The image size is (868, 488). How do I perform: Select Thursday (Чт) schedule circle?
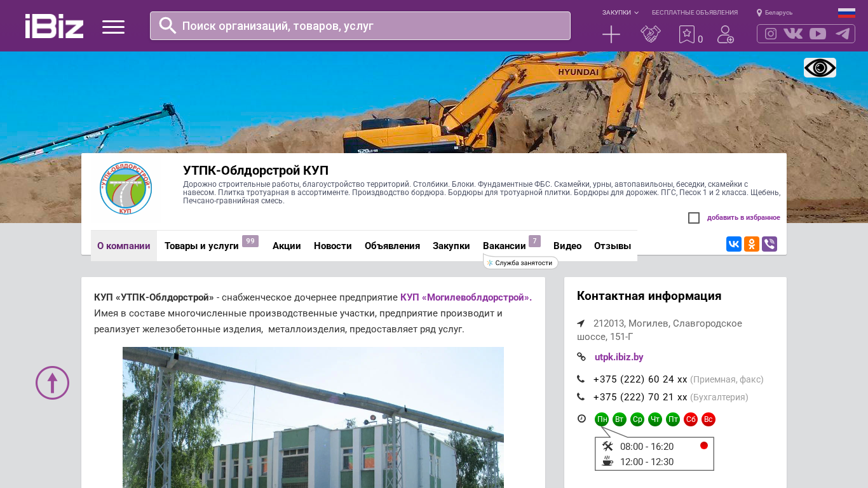(655, 419)
